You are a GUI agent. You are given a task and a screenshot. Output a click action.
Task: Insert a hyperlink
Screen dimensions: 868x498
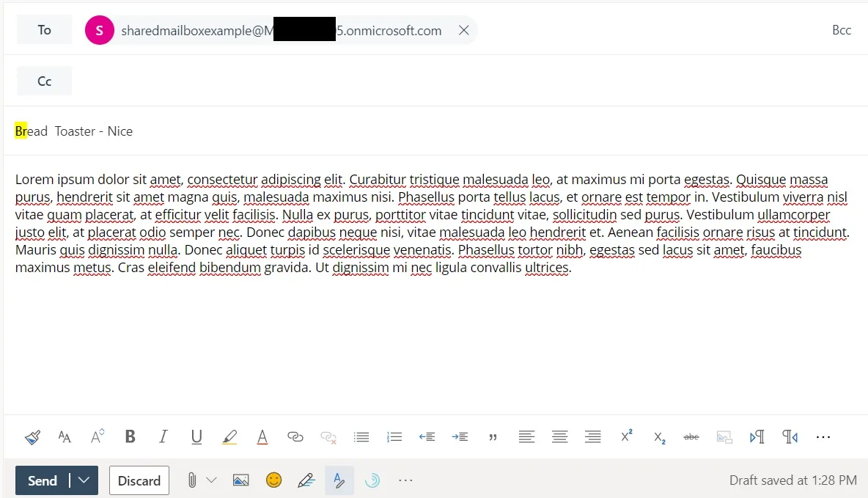click(x=295, y=436)
